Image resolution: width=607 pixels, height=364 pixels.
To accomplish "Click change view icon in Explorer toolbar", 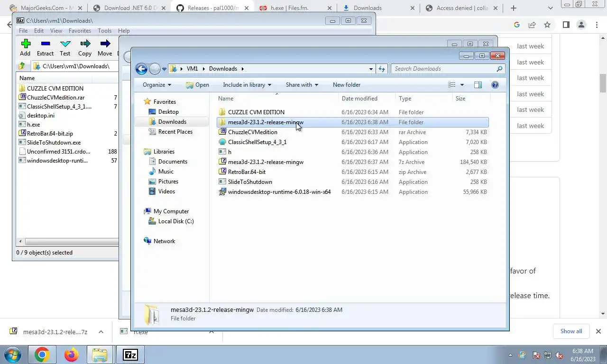I will 452,85.
